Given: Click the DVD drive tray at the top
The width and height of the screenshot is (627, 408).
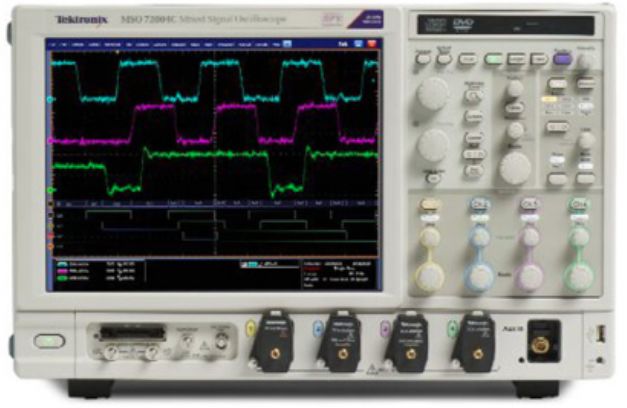Looking at the screenshot, I should click(505, 25).
